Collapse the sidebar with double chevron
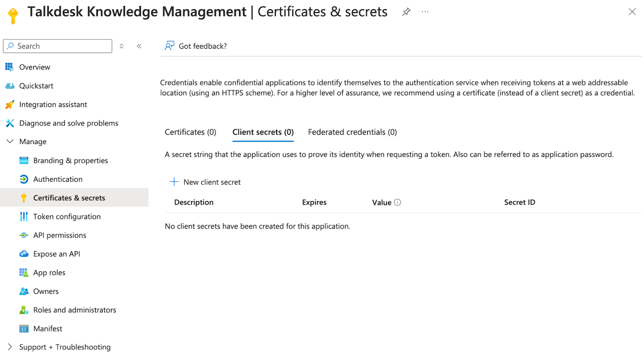 coord(139,46)
